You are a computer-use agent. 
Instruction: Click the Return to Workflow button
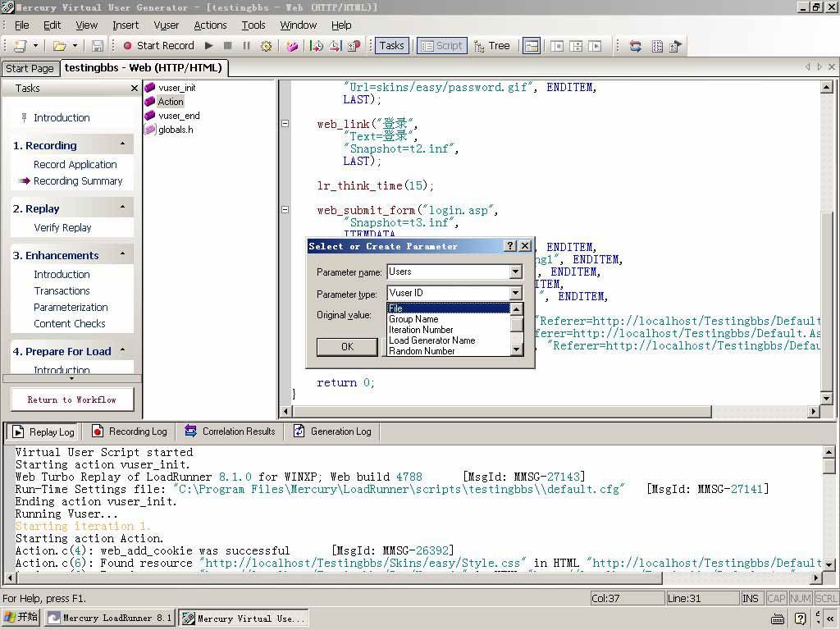72,399
